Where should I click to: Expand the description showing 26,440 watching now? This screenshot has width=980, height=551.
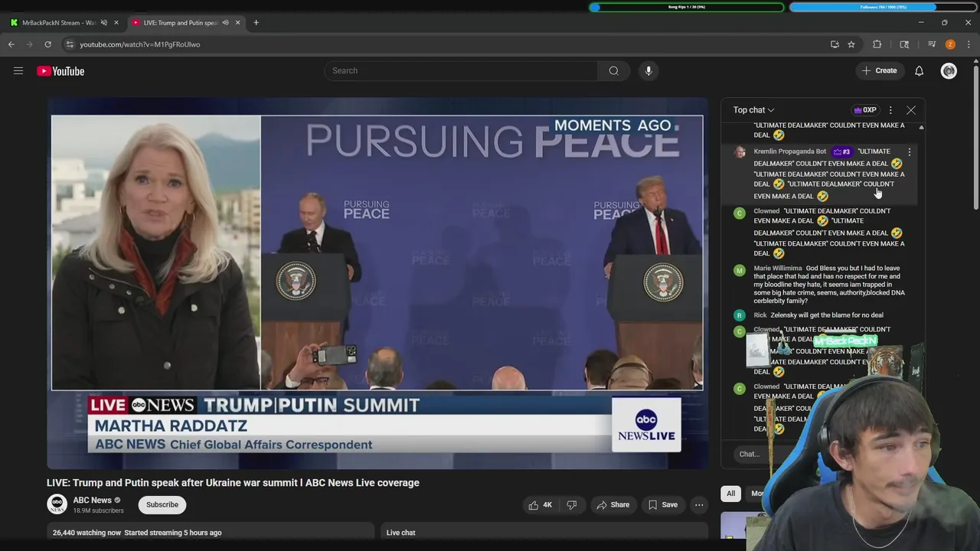pyautogui.click(x=211, y=533)
